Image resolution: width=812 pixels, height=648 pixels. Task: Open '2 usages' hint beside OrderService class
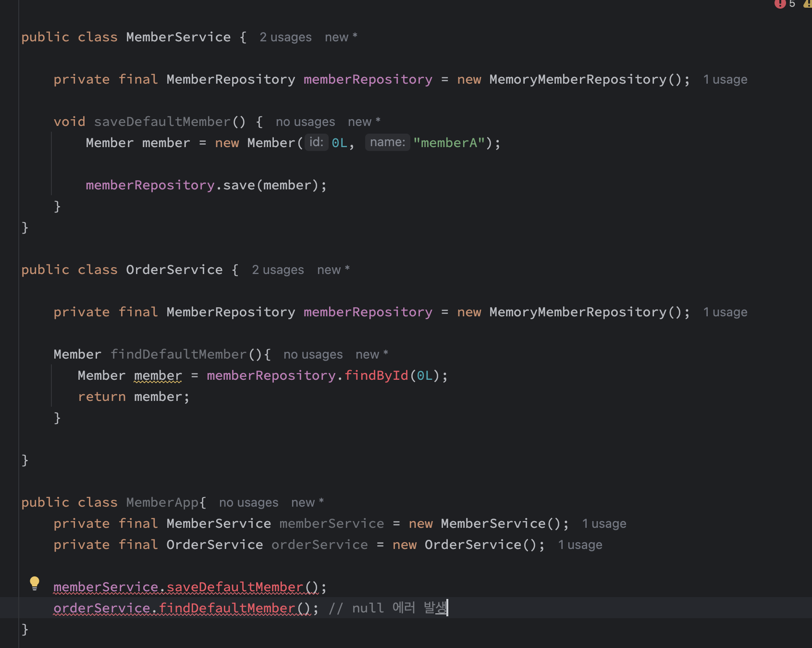tap(278, 270)
